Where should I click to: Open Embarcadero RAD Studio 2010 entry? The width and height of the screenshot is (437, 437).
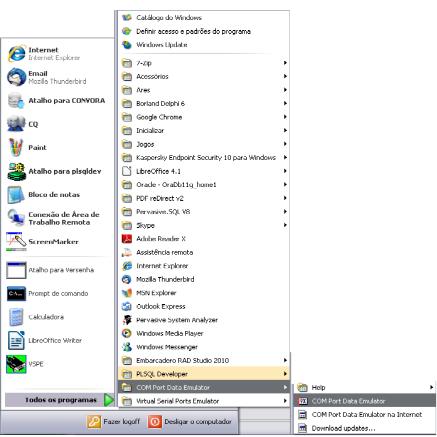pos(204,360)
